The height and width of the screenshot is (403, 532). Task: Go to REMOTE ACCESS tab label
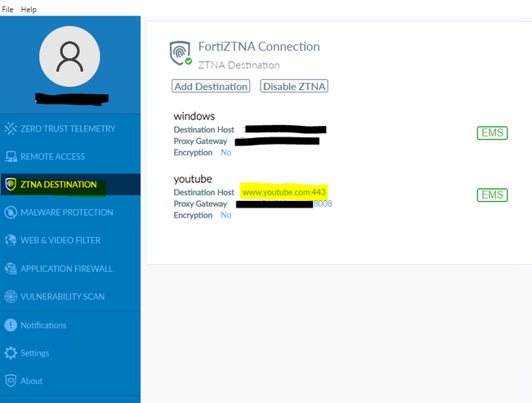(x=52, y=156)
